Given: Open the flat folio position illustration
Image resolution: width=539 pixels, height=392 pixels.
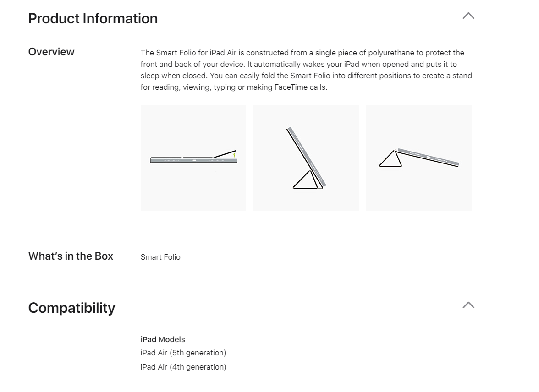Looking at the screenshot, I should tap(193, 158).
